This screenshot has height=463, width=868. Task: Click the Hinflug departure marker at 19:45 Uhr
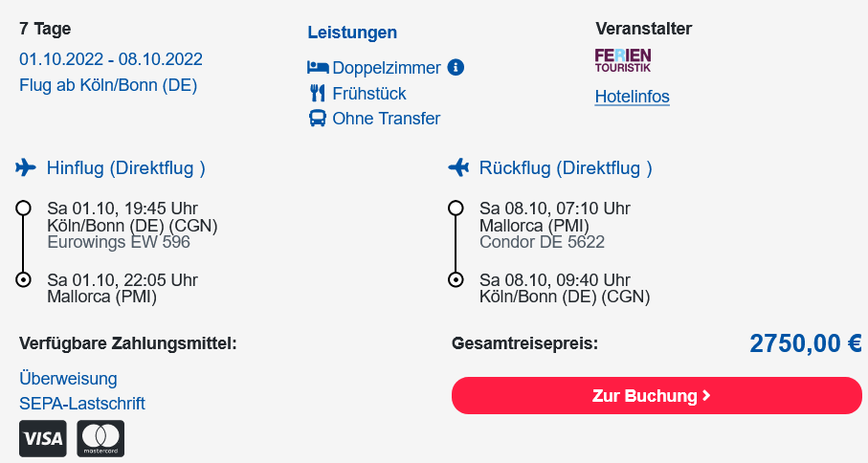coord(23,208)
